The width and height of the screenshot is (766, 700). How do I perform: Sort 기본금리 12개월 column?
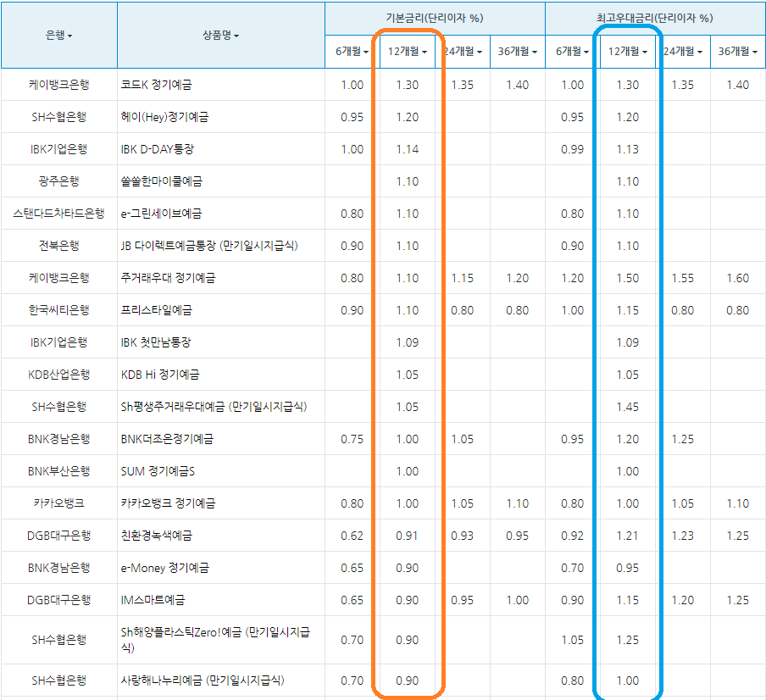click(x=408, y=52)
